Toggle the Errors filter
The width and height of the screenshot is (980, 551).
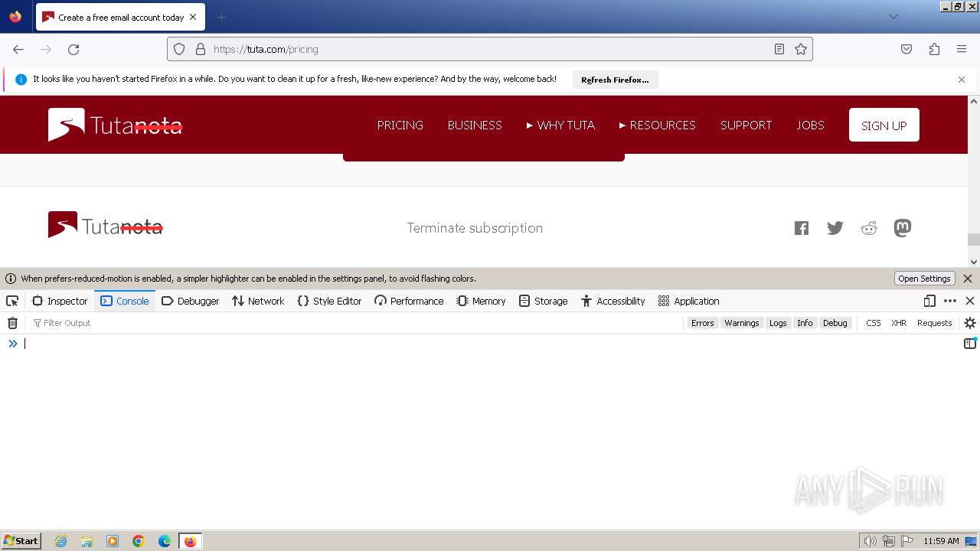[x=702, y=323]
